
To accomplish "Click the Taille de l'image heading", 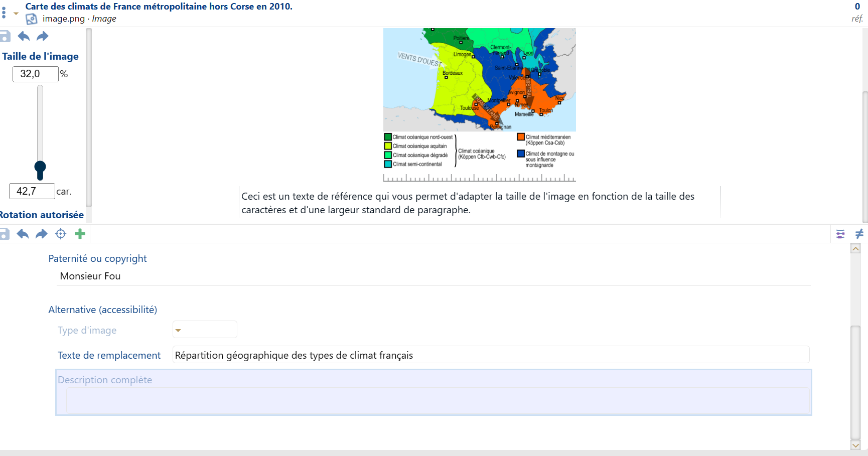I will (40, 56).
